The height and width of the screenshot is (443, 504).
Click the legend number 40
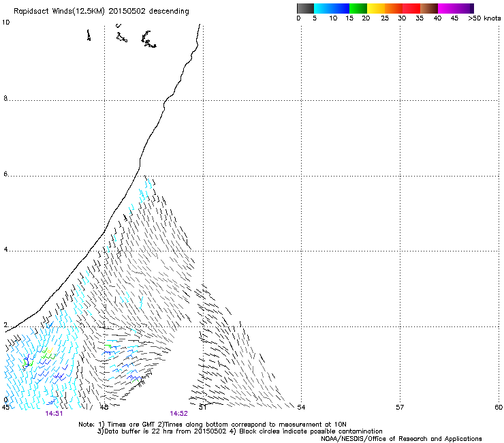437,18
